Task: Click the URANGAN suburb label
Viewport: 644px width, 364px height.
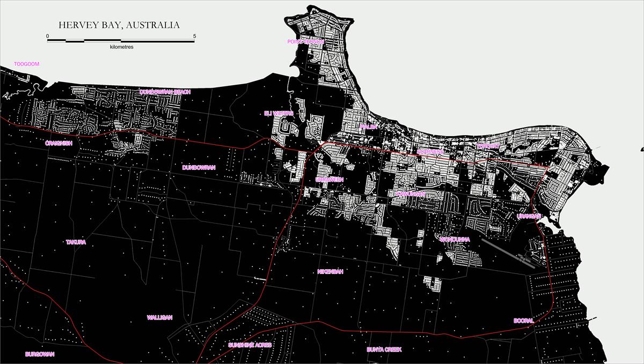Action: tap(528, 217)
